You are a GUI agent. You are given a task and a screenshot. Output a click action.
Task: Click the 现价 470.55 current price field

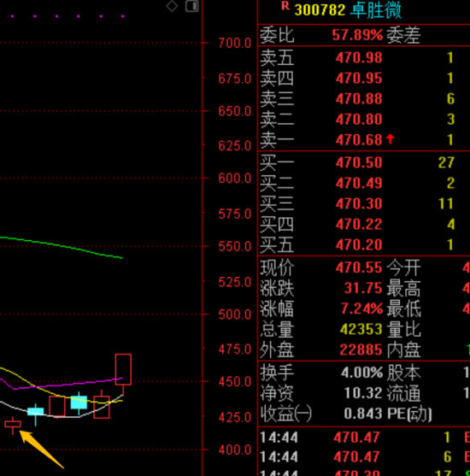321,267
